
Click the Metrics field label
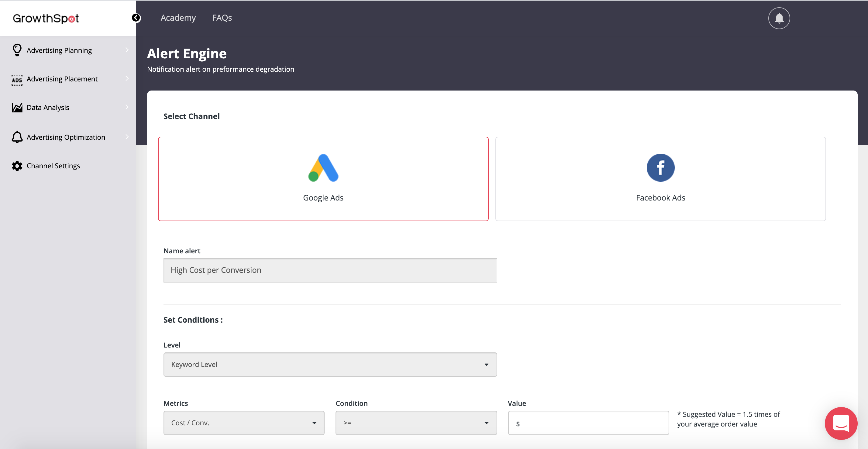click(x=176, y=403)
